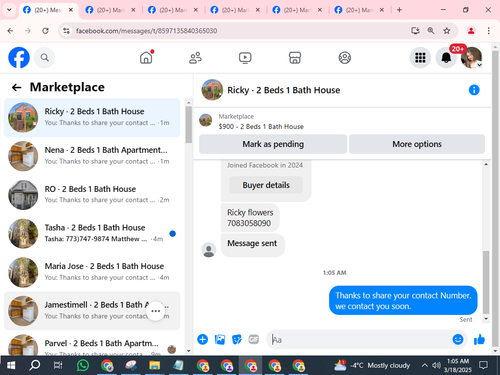
Task: Switch to the fourth browser tab
Action: coord(235,10)
